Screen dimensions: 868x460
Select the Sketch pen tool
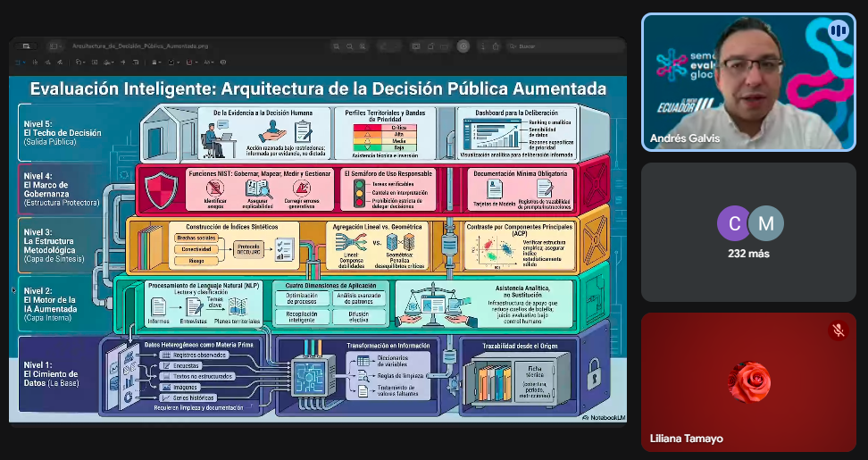(47, 63)
